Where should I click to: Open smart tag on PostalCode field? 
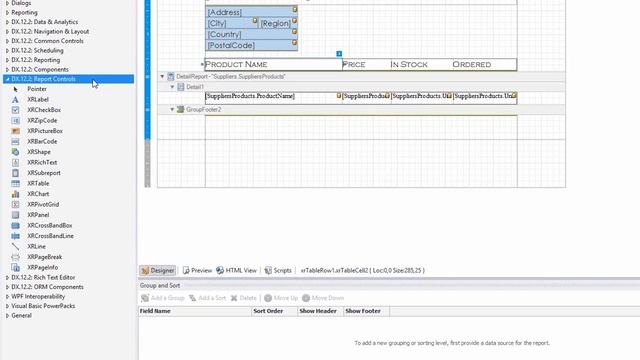pos(294,42)
